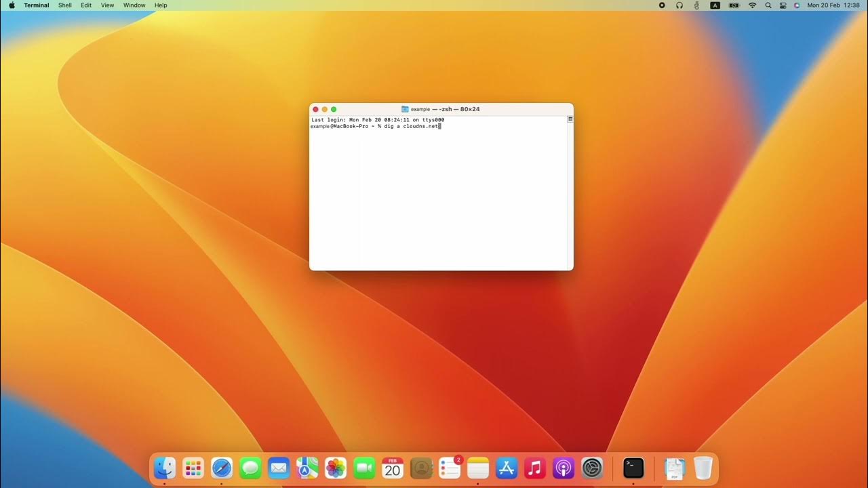Open Calendar showing Feb 20
The image size is (868, 488).
click(x=393, y=468)
